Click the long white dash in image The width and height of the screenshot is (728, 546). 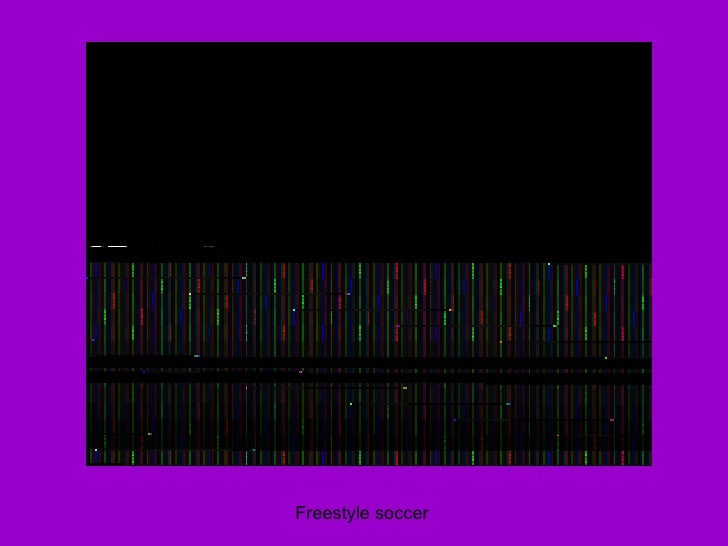click(117, 247)
